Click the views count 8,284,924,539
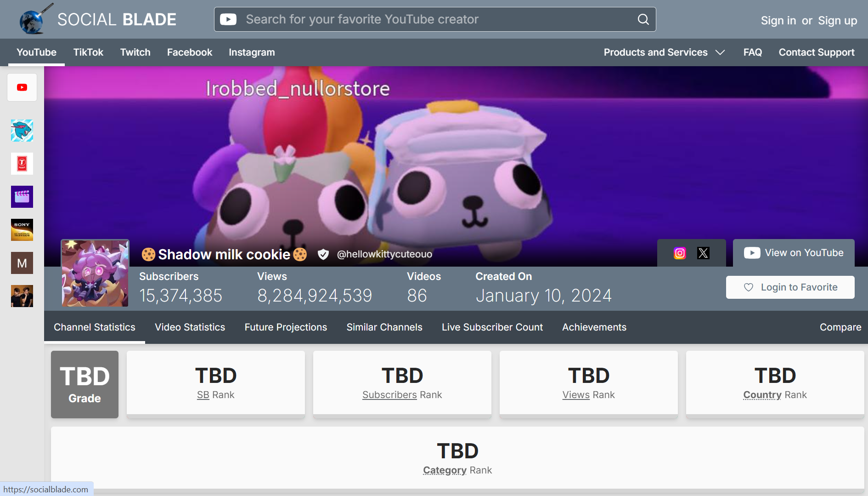Image resolution: width=868 pixels, height=496 pixels. click(315, 296)
